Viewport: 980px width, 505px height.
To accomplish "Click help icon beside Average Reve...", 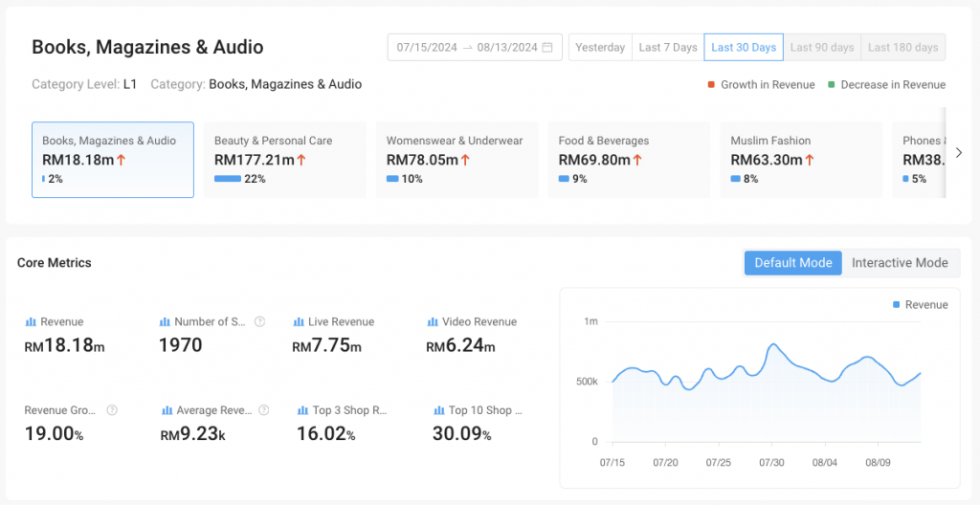I will point(263,410).
